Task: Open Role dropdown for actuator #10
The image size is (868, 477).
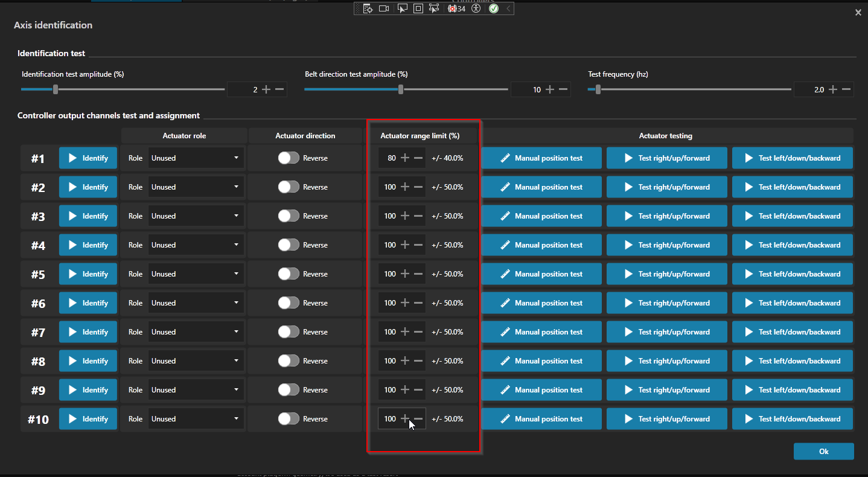Action: pos(196,419)
